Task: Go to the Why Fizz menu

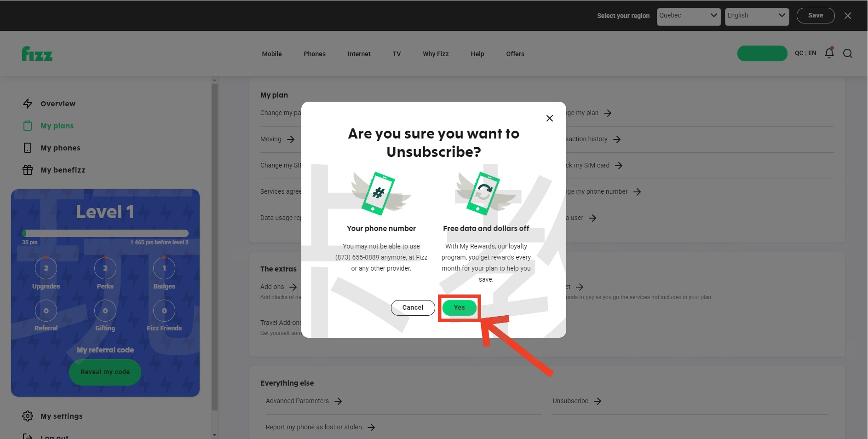Action: coord(435,54)
